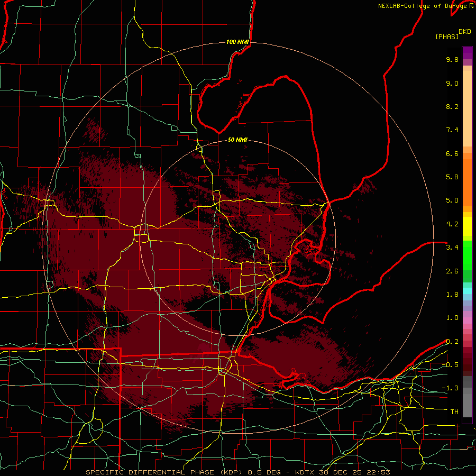
Task: Click the 4.2 legend value
Action: [452, 224]
